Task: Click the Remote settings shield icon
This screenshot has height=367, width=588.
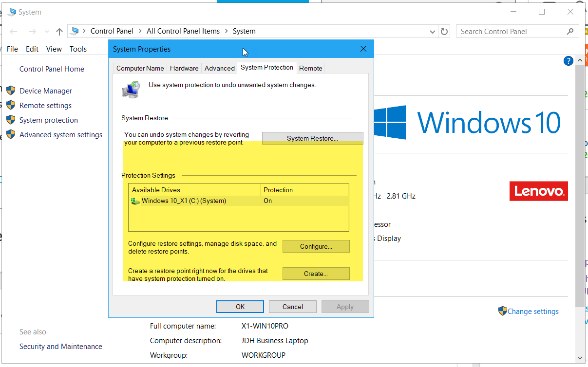Action: point(11,106)
